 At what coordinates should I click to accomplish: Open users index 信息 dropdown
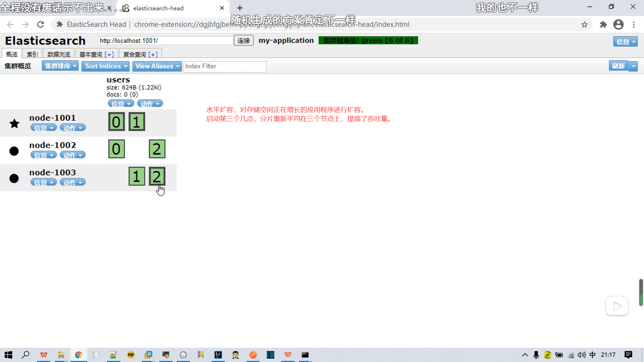click(121, 104)
